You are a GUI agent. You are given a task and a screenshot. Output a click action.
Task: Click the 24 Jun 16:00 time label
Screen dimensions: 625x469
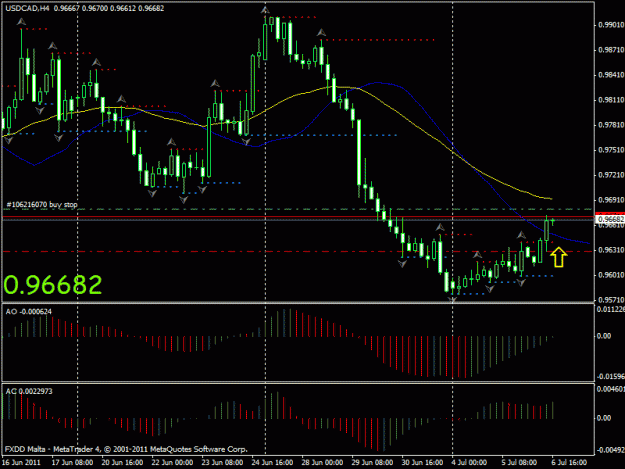pyautogui.click(x=272, y=463)
